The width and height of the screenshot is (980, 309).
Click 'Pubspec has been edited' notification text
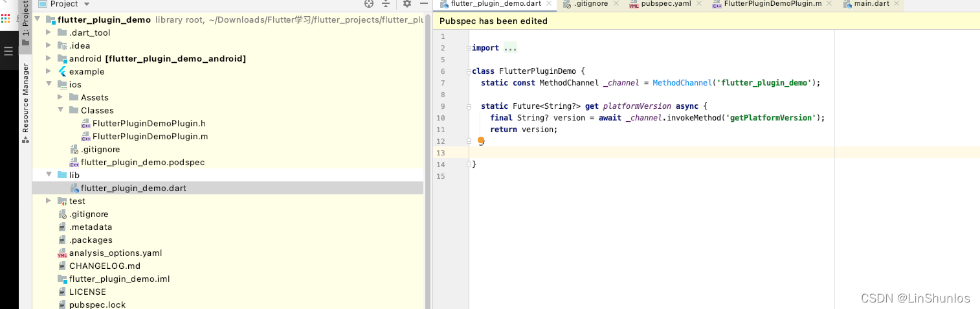pos(493,21)
